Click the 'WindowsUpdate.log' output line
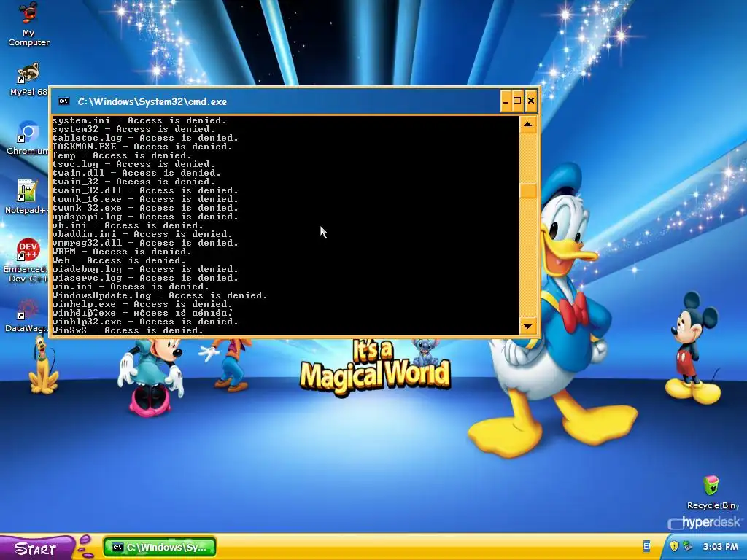This screenshot has width=747, height=560. click(x=160, y=295)
